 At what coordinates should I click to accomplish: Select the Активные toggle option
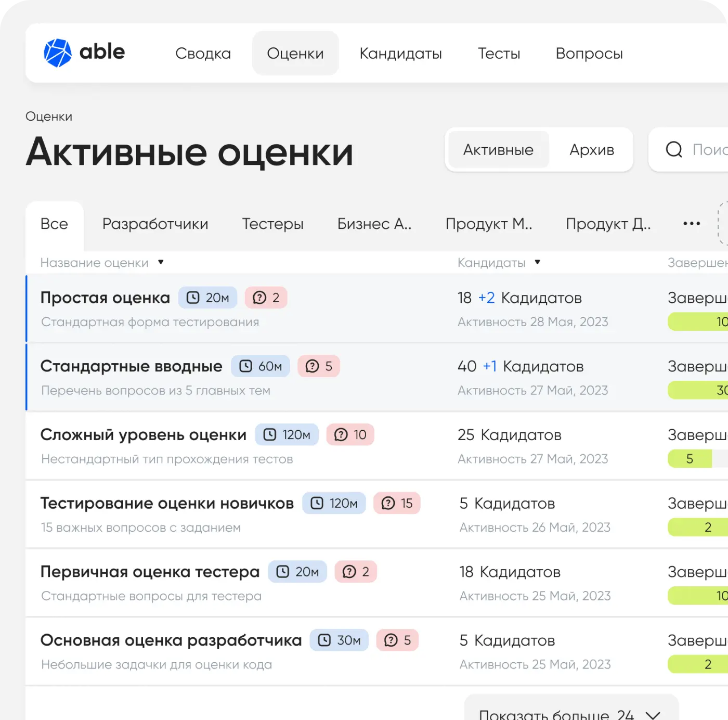click(498, 150)
